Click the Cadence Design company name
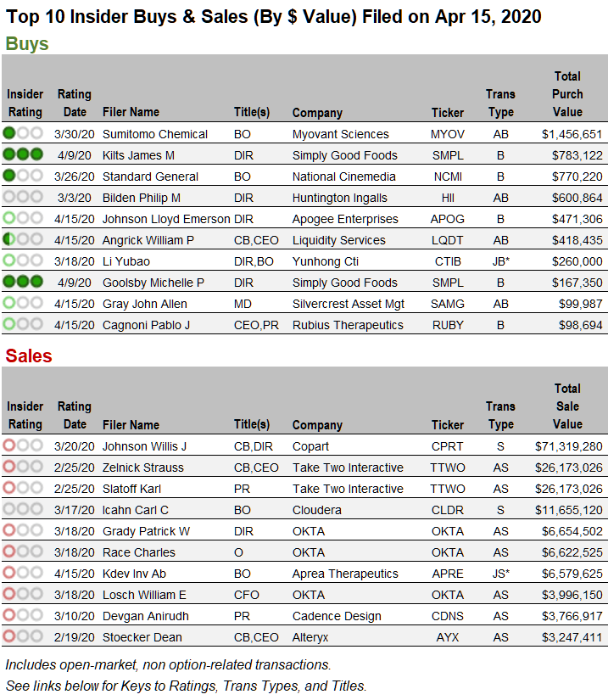The width and height of the screenshot is (608, 700). pyautogui.click(x=337, y=616)
